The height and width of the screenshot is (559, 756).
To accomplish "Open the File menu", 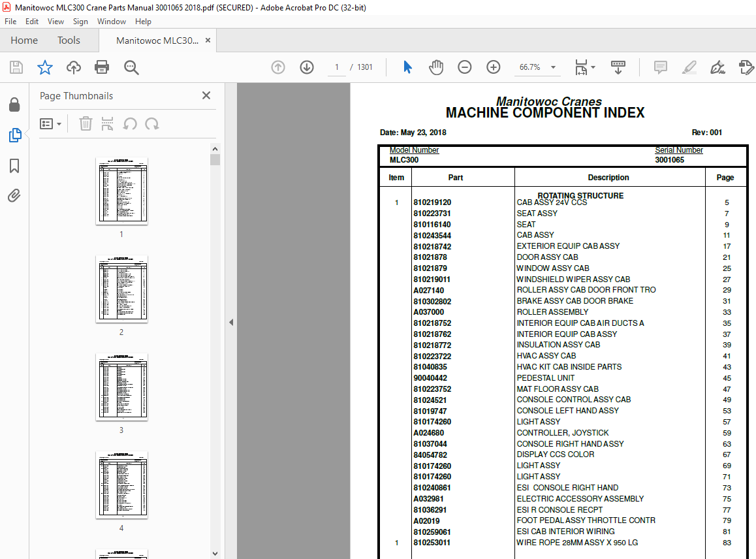I will pyautogui.click(x=10, y=21).
